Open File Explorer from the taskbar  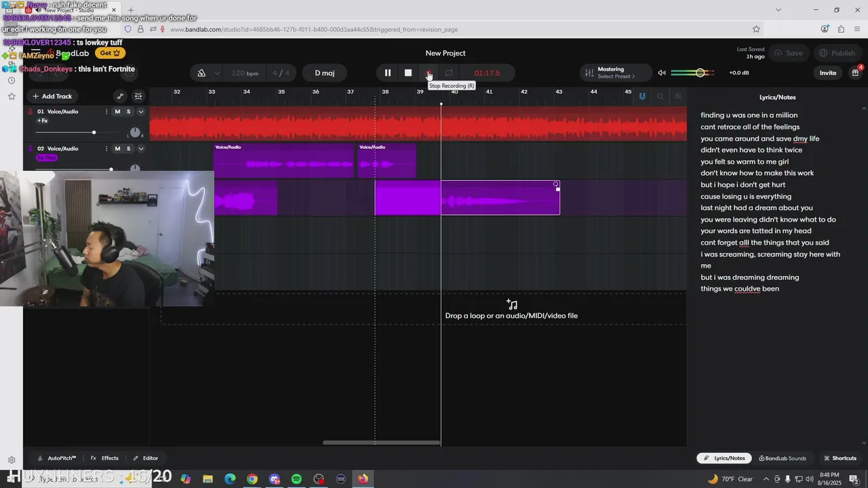(208, 479)
